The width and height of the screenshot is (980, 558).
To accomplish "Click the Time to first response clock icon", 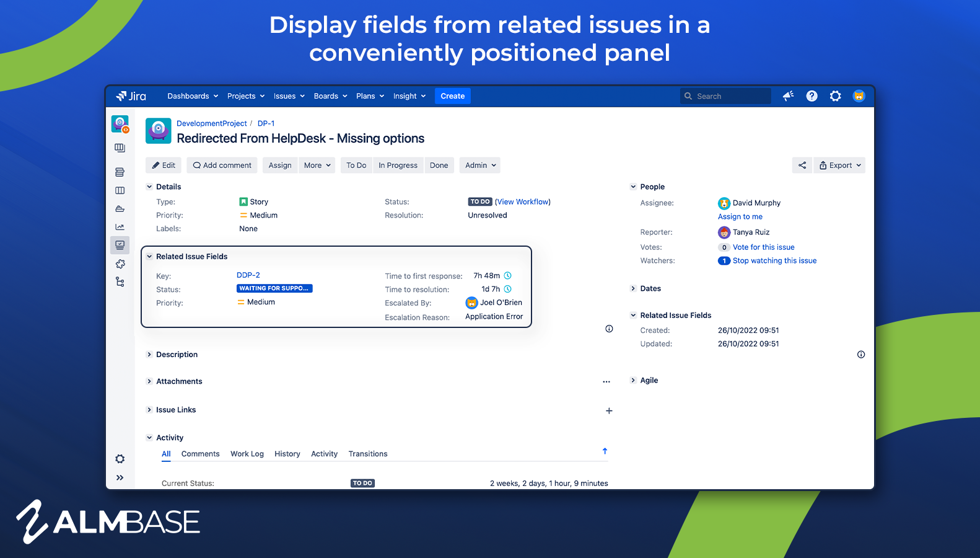I will point(507,276).
